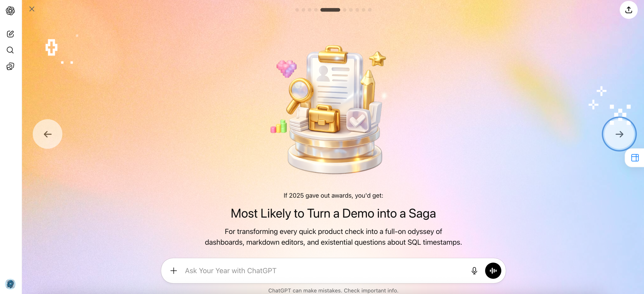
Task: Start a new chat with the compose icon
Action: 10,34
